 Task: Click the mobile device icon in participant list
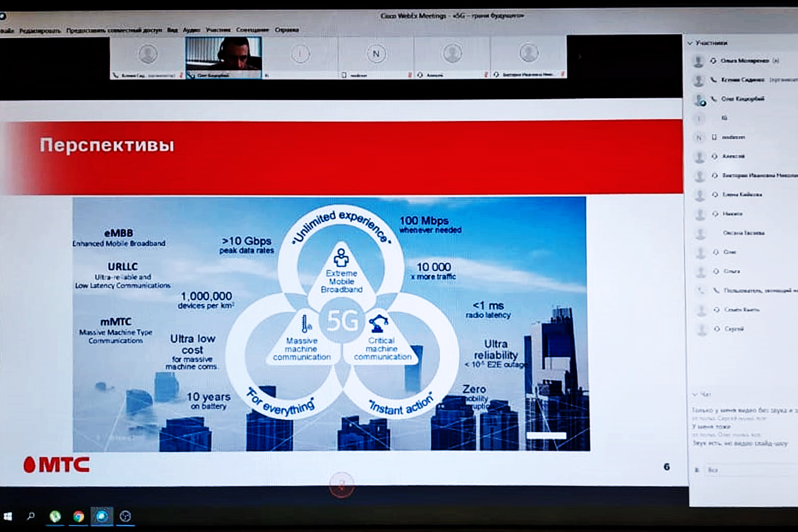pyautogui.click(x=714, y=137)
